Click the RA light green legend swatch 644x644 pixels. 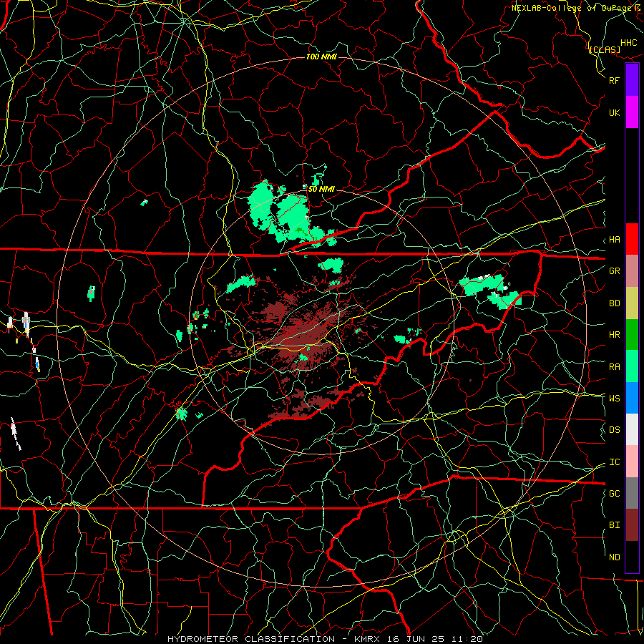pyautogui.click(x=632, y=366)
